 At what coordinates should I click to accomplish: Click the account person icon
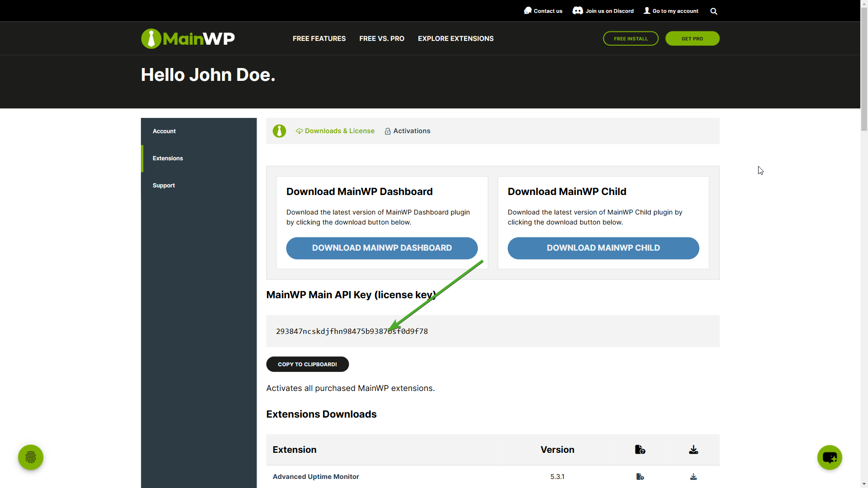pos(647,10)
